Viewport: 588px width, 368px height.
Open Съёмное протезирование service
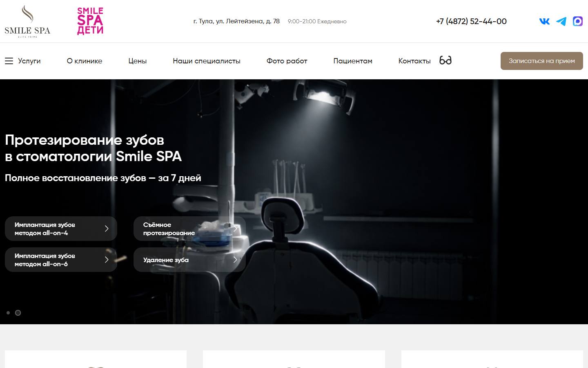(x=189, y=229)
